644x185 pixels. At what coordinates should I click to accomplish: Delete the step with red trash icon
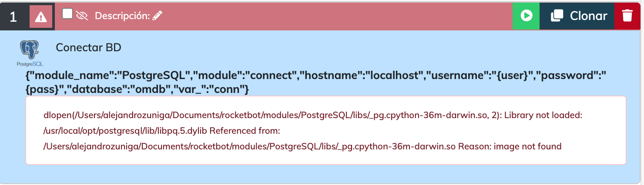(x=627, y=16)
